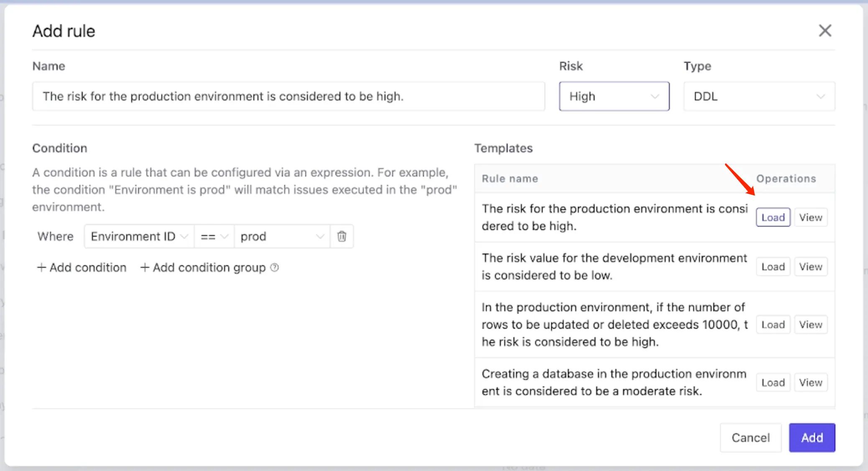Expand the Environment ID factor dropdown
The width and height of the screenshot is (868, 471).
point(139,236)
